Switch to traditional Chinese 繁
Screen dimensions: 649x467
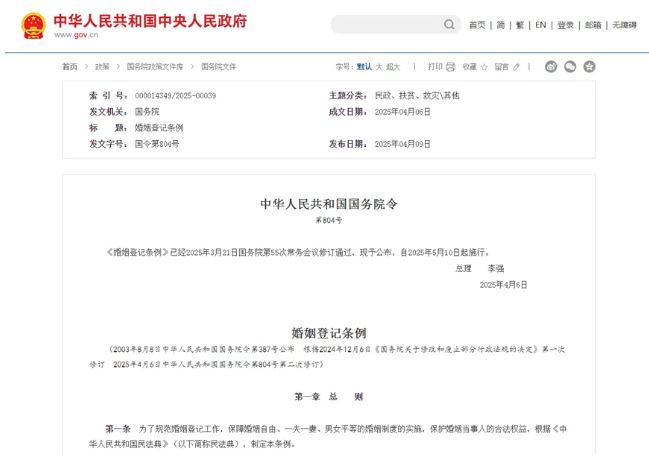(x=519, y=25)
